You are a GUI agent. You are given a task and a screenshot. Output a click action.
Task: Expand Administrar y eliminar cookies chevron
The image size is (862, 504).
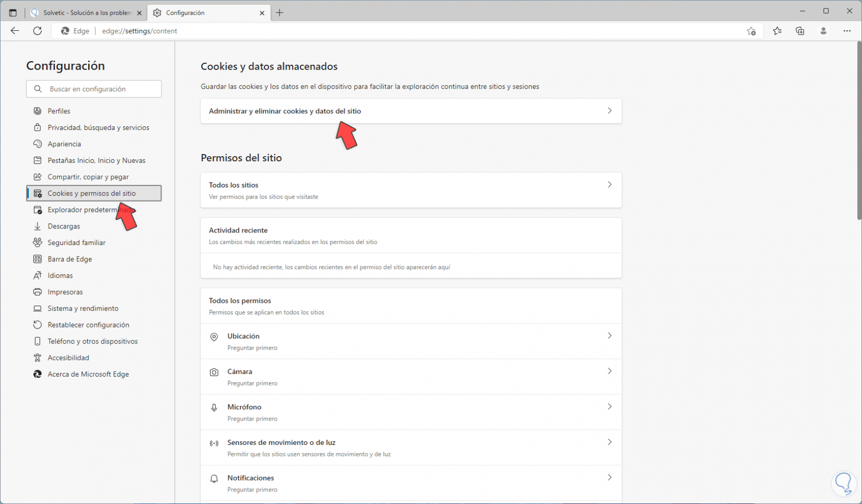609,111
